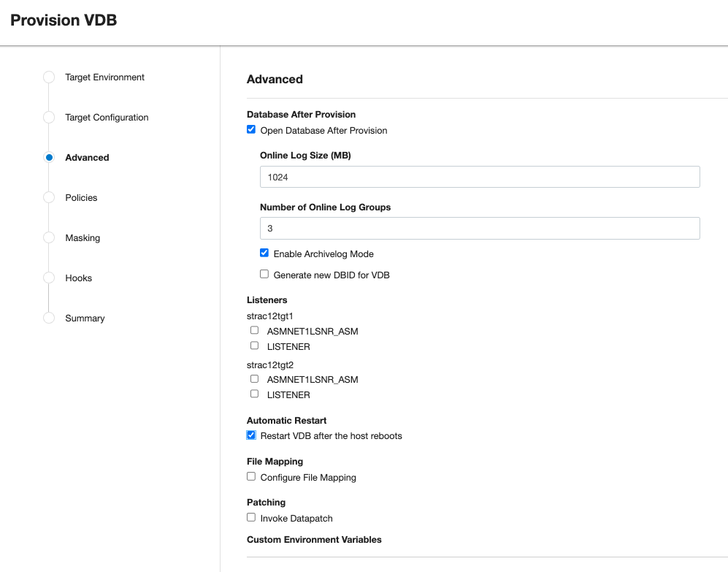Go to the Target Configuration step
The image size is (728, 572).
point(107,118)
